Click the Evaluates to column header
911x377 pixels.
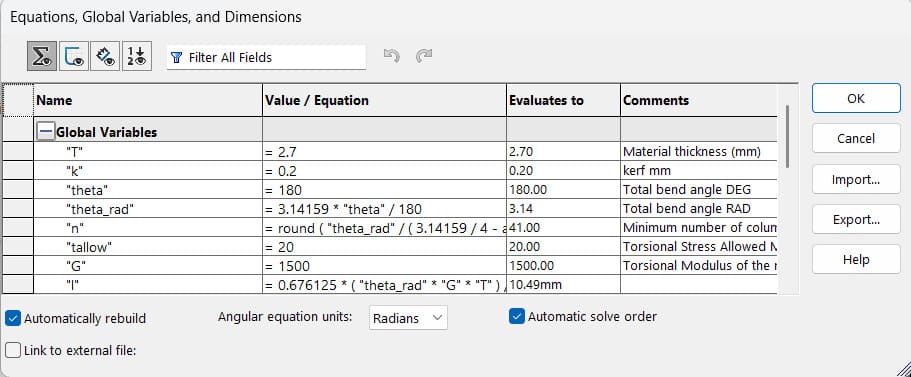(563, 100)
